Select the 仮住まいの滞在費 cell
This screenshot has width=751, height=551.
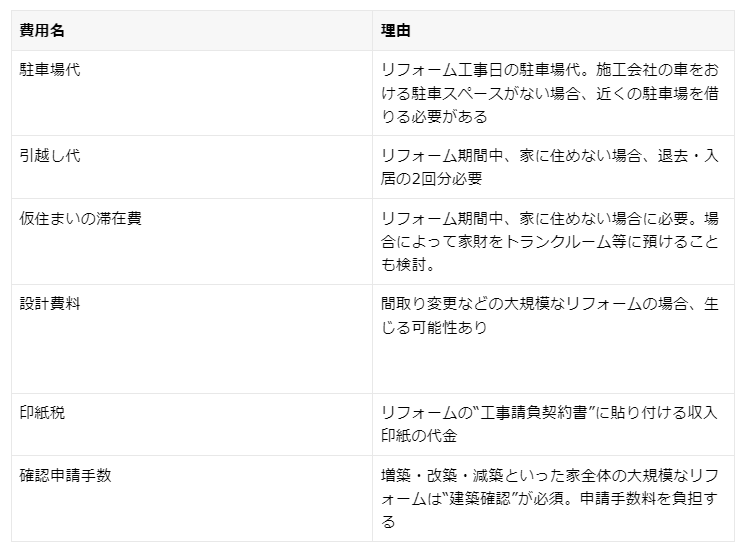pos(81,218)
